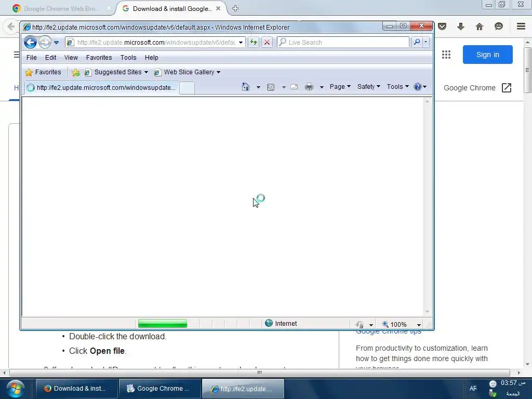532x399 pixels.
Task: Open the File menu
Action: (x=32, y=58)
